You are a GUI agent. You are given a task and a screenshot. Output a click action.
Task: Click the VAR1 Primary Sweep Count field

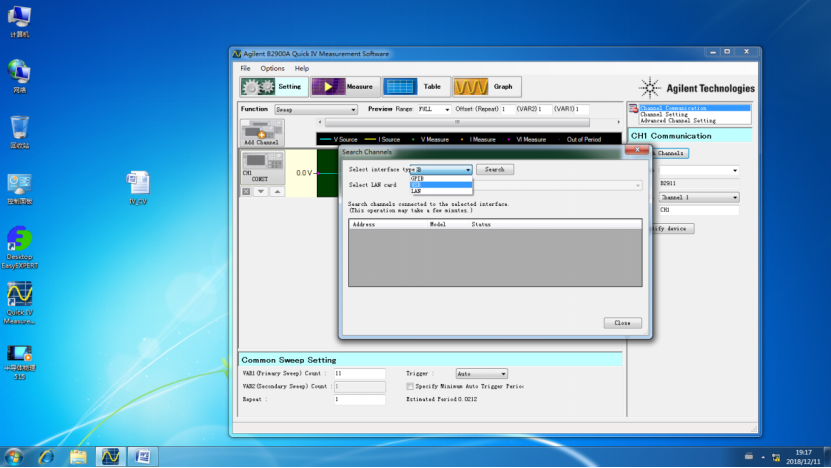pos(359,374)
